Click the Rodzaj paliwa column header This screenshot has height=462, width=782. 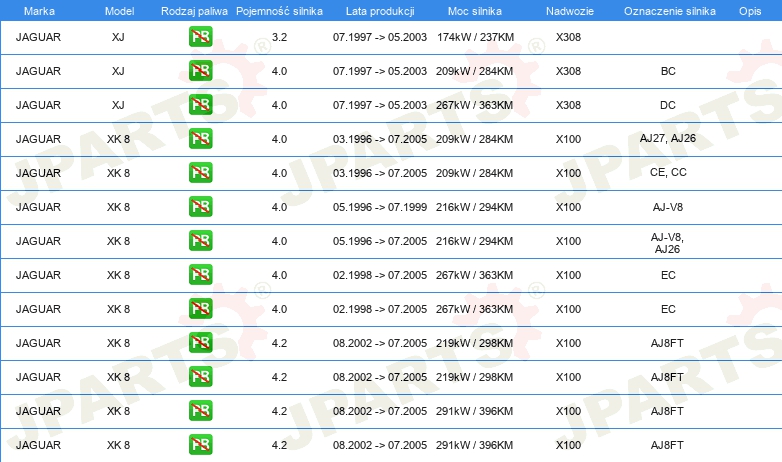tap(194, 11)
